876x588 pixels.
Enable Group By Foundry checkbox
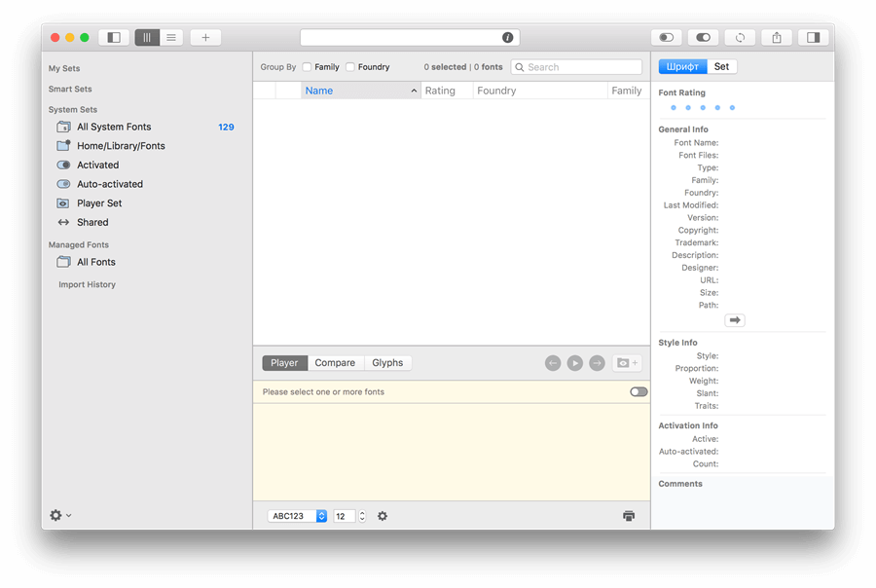pos(350,67)
